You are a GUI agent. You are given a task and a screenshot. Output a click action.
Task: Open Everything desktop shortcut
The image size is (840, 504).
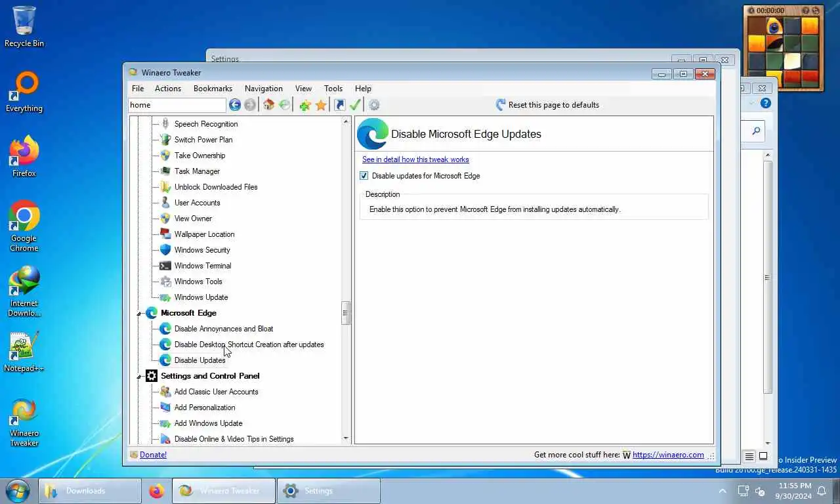(x=24, y=92)
